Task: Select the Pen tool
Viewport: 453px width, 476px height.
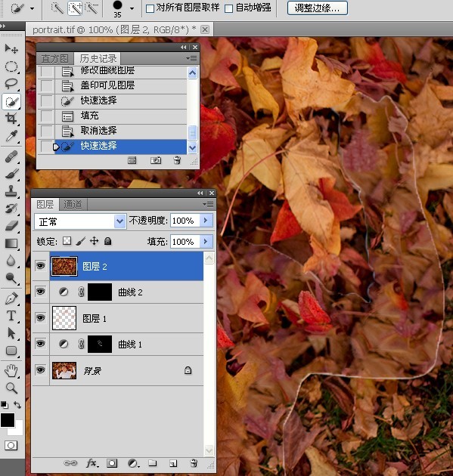Action: point(11,298)
